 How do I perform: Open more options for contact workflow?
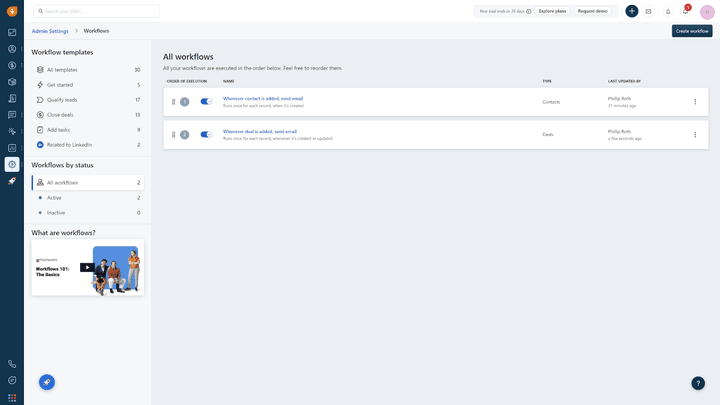[x=695, y=102]
